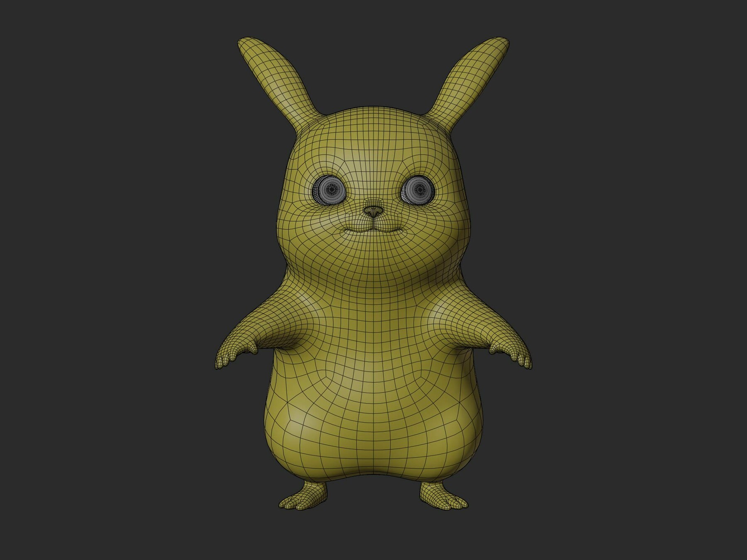
Task: Click the nose of the wireframe model
Action: pos(374,212)
